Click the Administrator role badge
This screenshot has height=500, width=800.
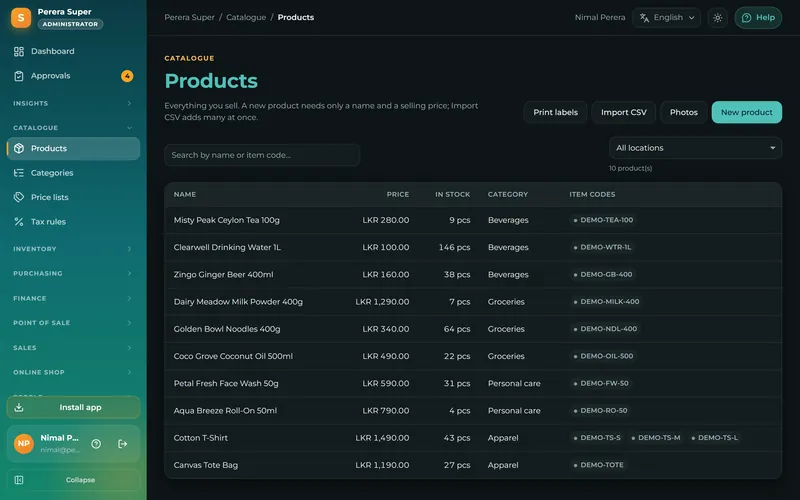pyautogui.click(x=70, y=24)
